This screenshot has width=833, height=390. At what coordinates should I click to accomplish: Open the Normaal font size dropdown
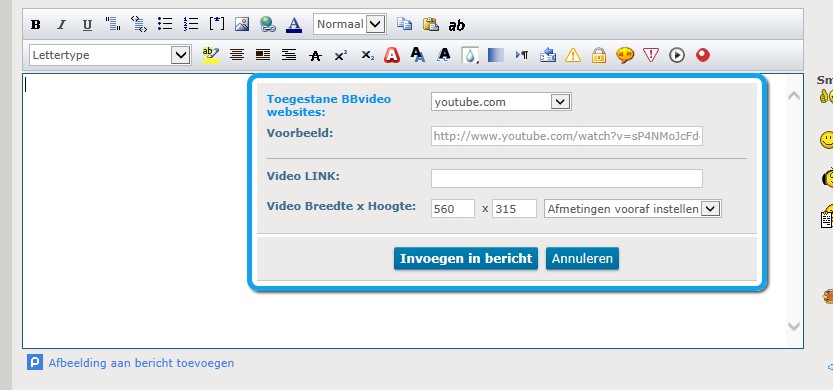[x=349, y=24]
